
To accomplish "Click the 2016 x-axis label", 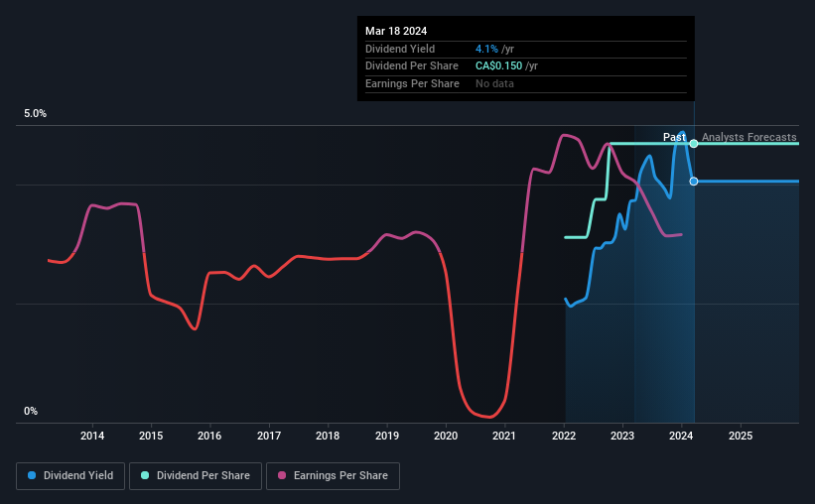I will (x=209, y=436).
